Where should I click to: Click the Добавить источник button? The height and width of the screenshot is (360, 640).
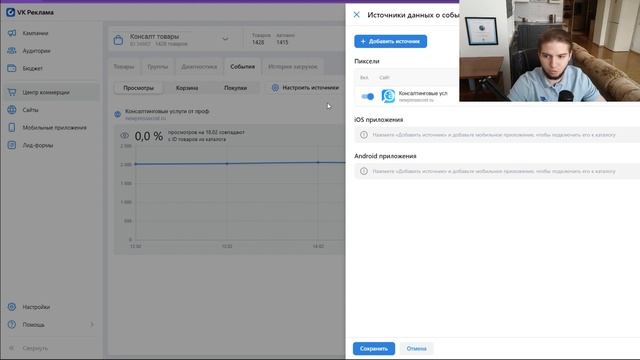coord(391,41)
